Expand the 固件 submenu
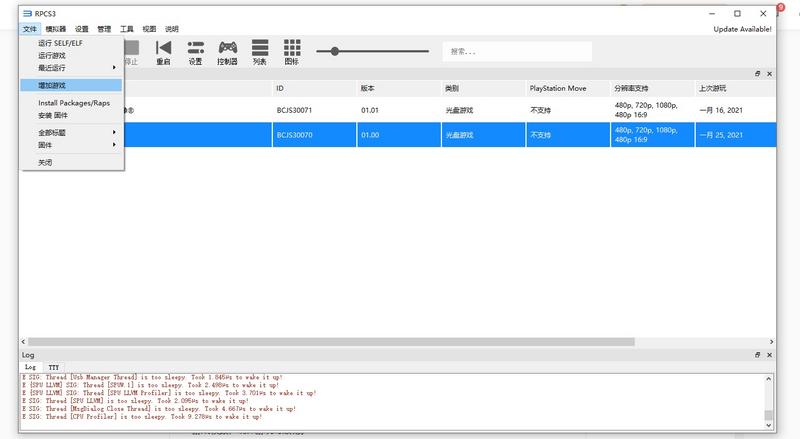 71,145
